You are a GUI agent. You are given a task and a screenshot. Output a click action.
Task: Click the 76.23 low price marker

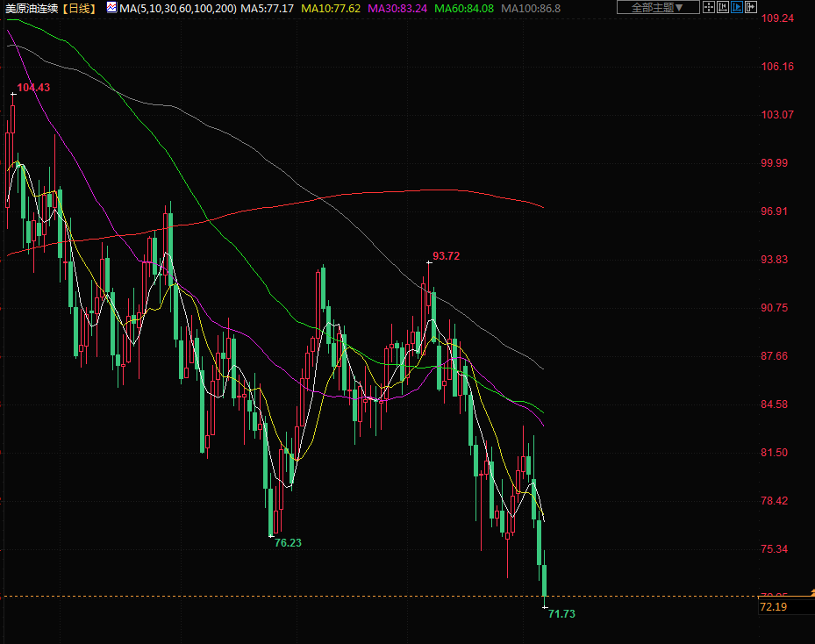288,543
